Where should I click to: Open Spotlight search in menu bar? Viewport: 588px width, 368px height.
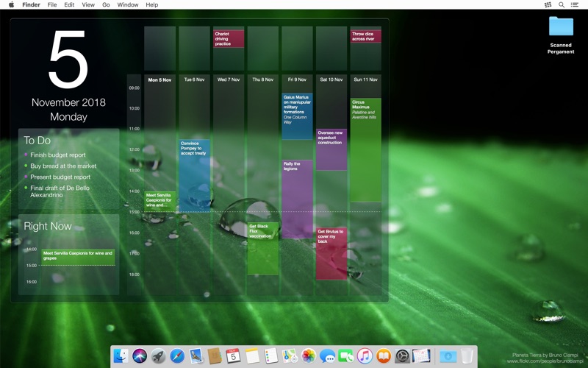[x=562, y=4]
